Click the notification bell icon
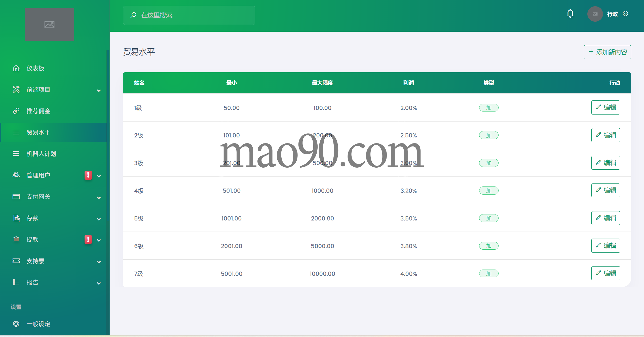Image resolution: width=644 pixels, height=337 pixels. coord(570,14)
